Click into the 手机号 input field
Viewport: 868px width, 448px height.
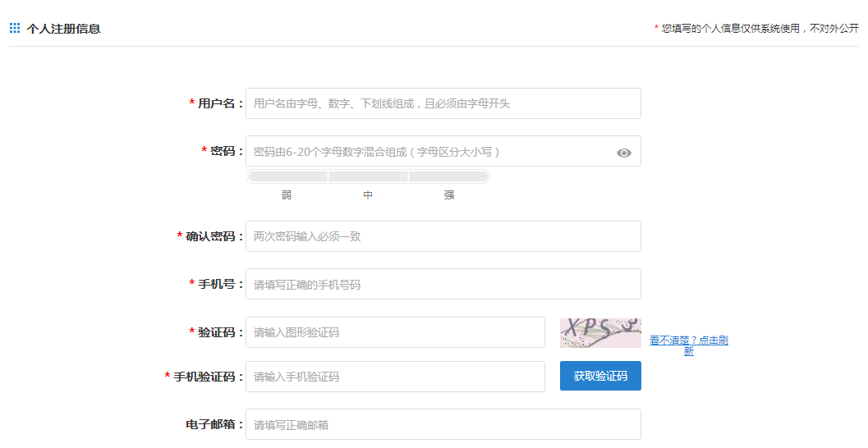pyautogui.click(x=443, y=284)
